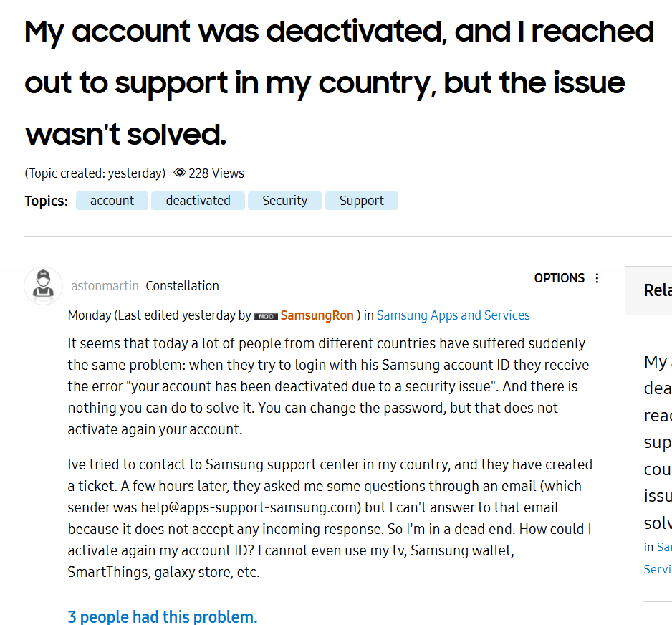
Task: Select the deactivated topic tag
Action: click(x=198, y=201)
